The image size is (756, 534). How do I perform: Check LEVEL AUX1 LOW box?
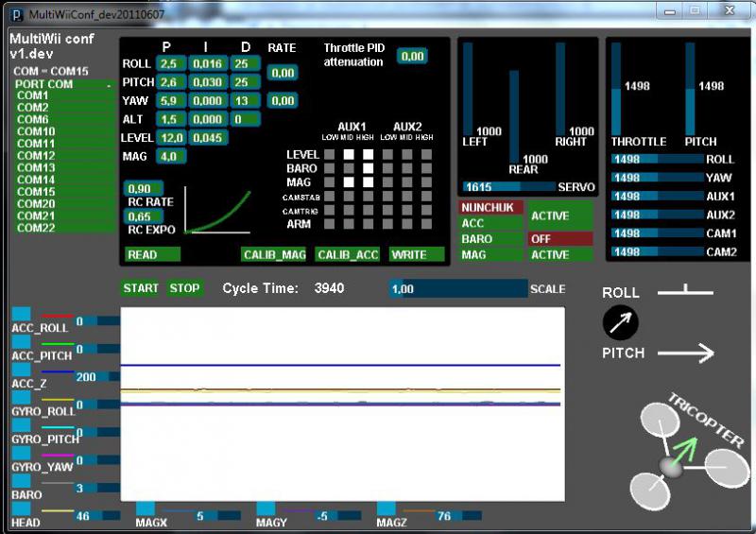pos(329,154)
